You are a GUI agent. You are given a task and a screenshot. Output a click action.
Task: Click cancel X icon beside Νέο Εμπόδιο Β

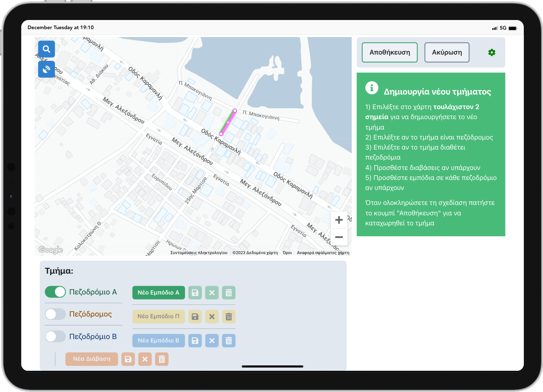pyautogui.click(x=212, y=341)
